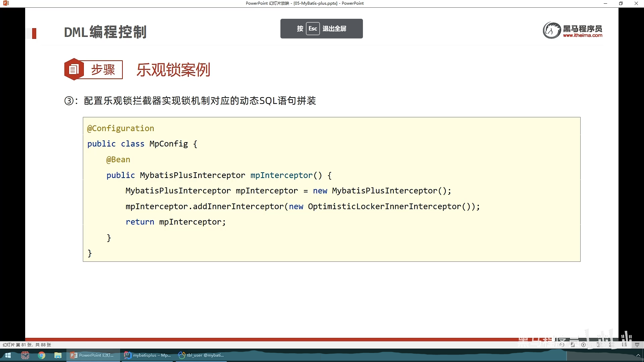The image size is (644, 362).
Task: Click the Slide Show view icon
Action: 637,345
